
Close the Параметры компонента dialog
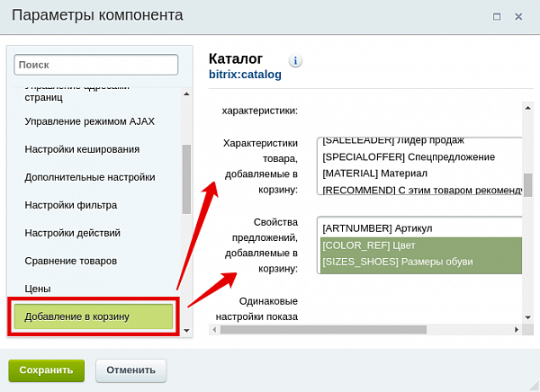(x=519, y=16)
